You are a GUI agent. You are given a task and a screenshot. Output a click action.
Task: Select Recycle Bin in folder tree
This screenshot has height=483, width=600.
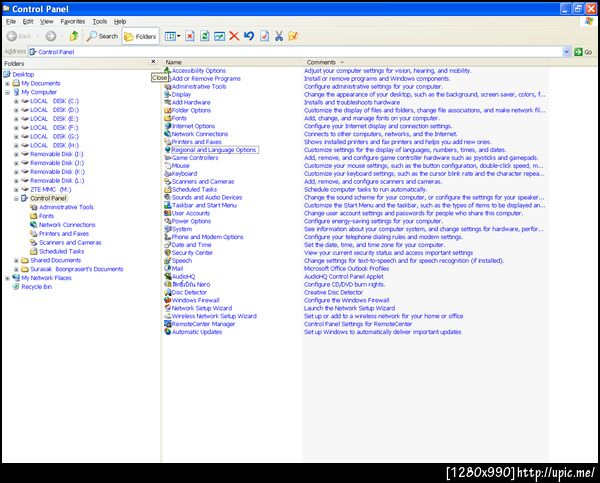(x=36, y=287)
